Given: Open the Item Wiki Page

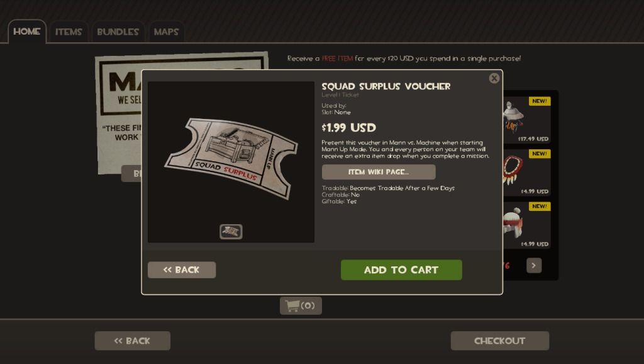Looking at the screenshot, I should click(379, 172).
